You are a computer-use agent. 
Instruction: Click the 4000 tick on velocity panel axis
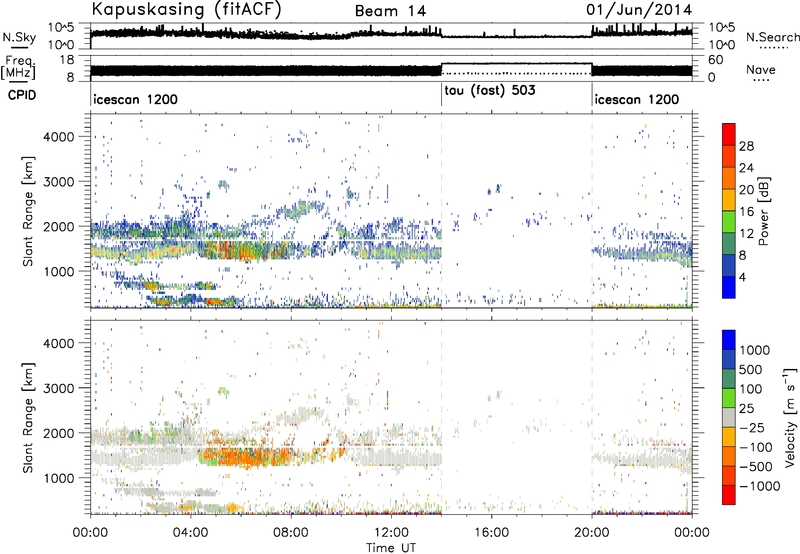coord(59,343)
